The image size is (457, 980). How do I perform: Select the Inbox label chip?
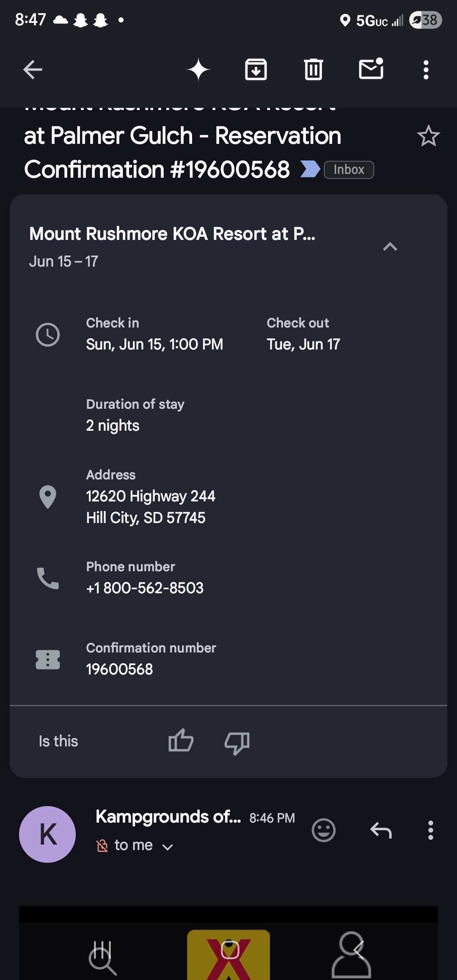point(349,170)
